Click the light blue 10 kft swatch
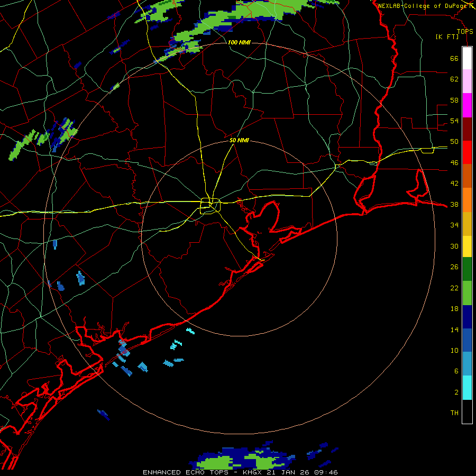Viewport: 476px width, 476px height. (x=467, y=364)
